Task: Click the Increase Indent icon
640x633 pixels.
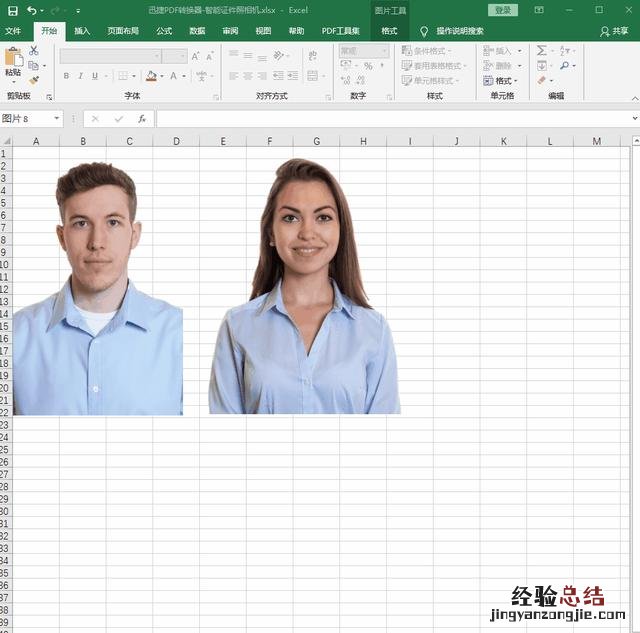Action: 293,76
